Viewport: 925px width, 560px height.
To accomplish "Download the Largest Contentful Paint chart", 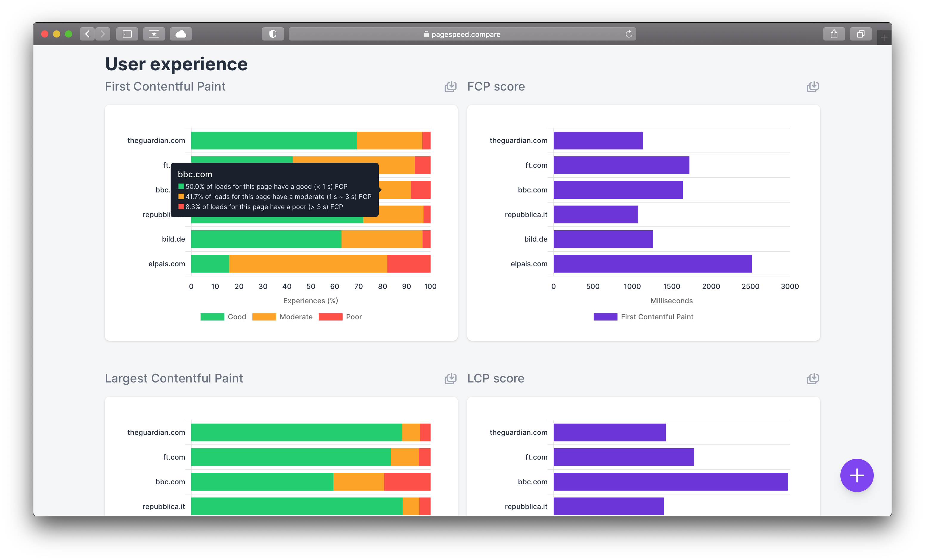I will (450, 379).
